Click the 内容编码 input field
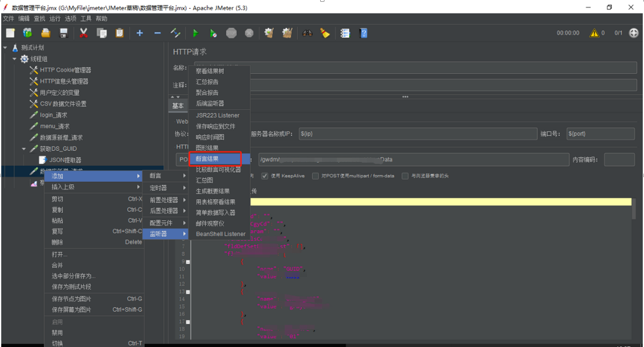This screenshot has width=644, height=347. (619, 160)
